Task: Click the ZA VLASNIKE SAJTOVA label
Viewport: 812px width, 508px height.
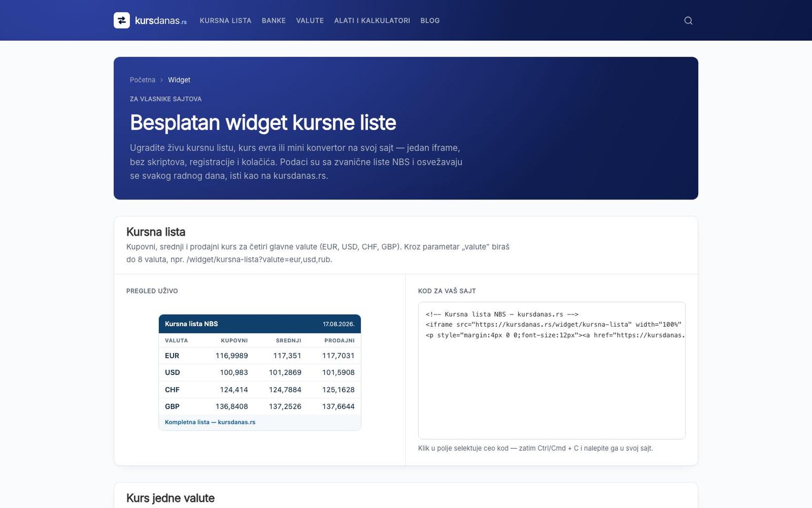Action: [166, 99]
